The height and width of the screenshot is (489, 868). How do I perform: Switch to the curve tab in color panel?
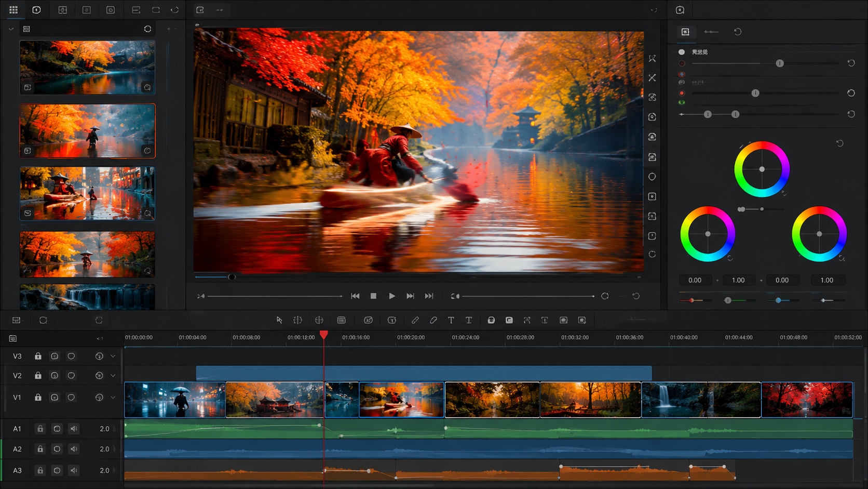(711, 32)
